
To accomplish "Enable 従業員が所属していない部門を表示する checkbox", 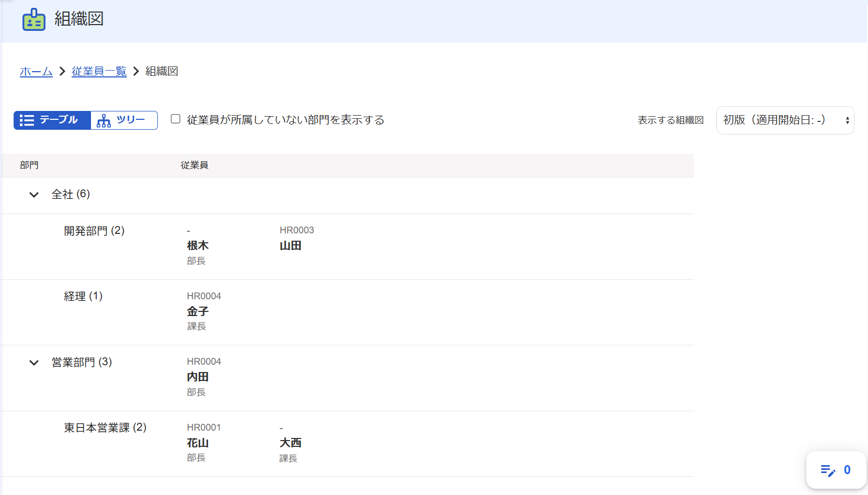I will tap(176, 119).
